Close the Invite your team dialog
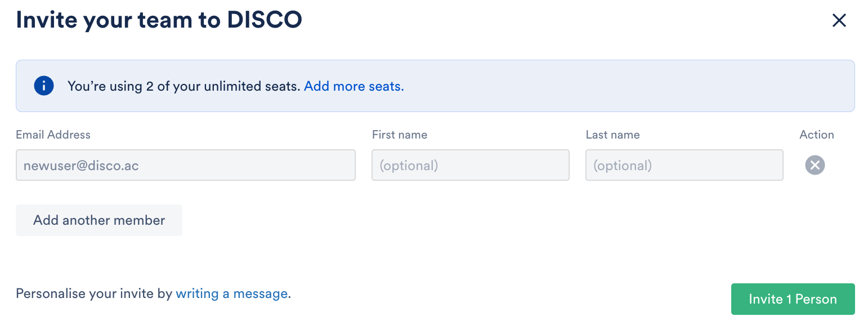 coord(839,21)
